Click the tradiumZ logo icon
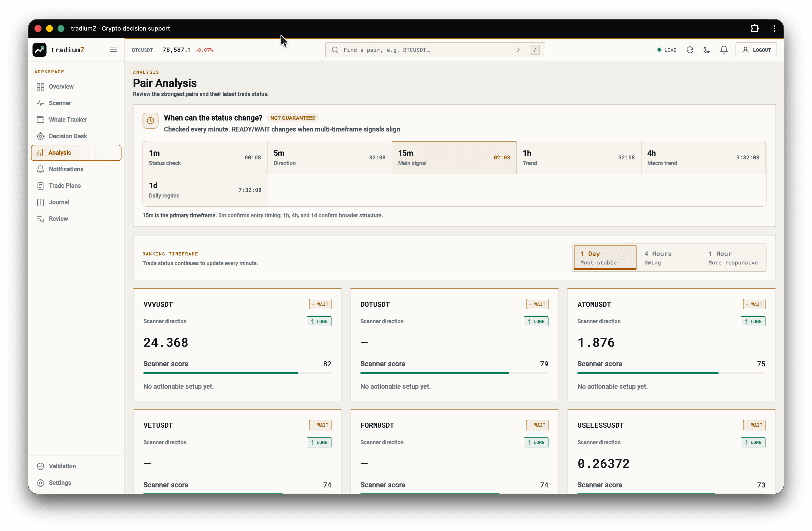 point(39,50)
